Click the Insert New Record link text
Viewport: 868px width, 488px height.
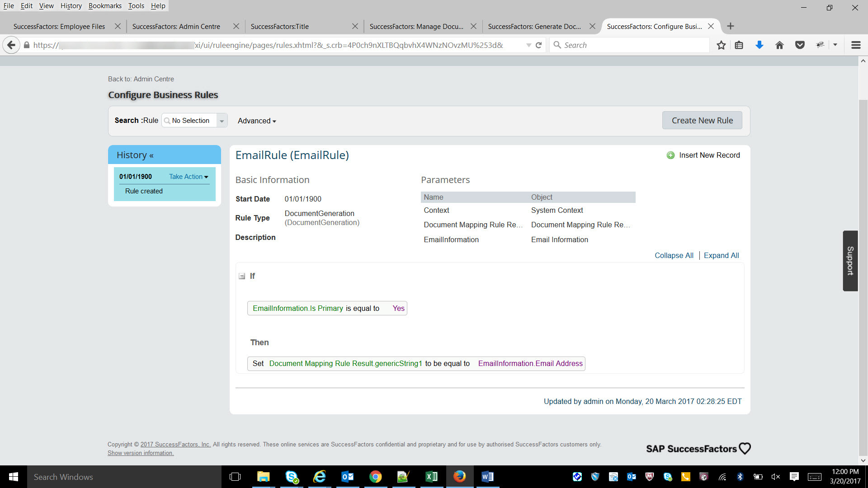click(x=709, y=155)
